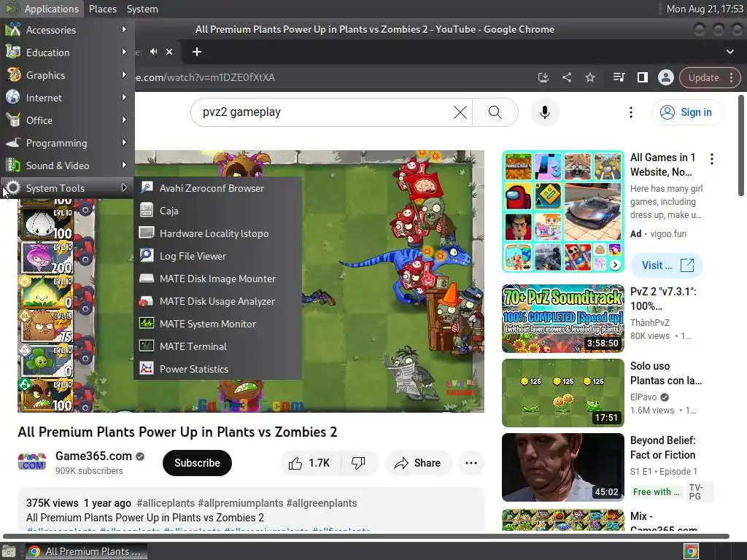Toggle Chrome side panel icon

[642, 77]
